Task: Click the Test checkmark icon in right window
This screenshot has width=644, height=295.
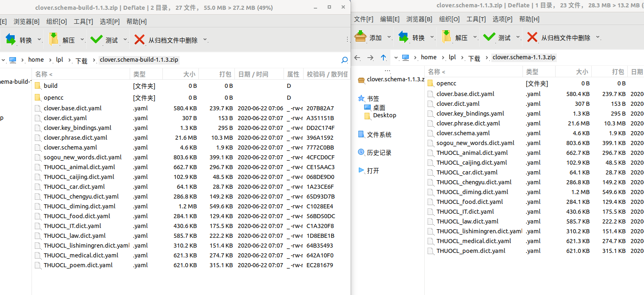Action: click(x=489, y=37)
